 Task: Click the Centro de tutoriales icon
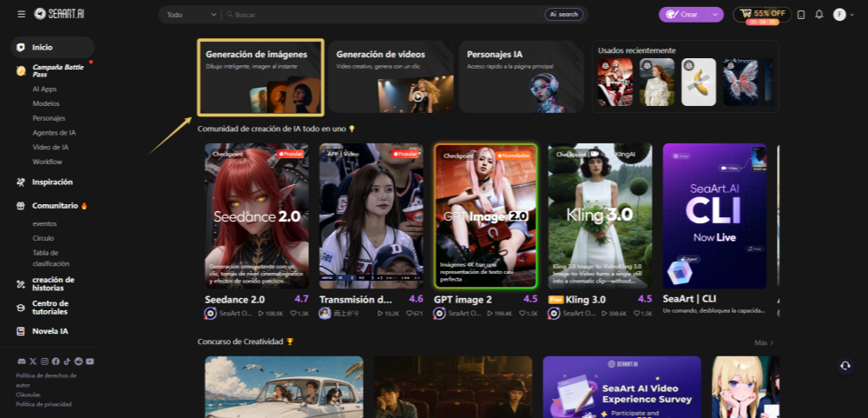[21, 308]
